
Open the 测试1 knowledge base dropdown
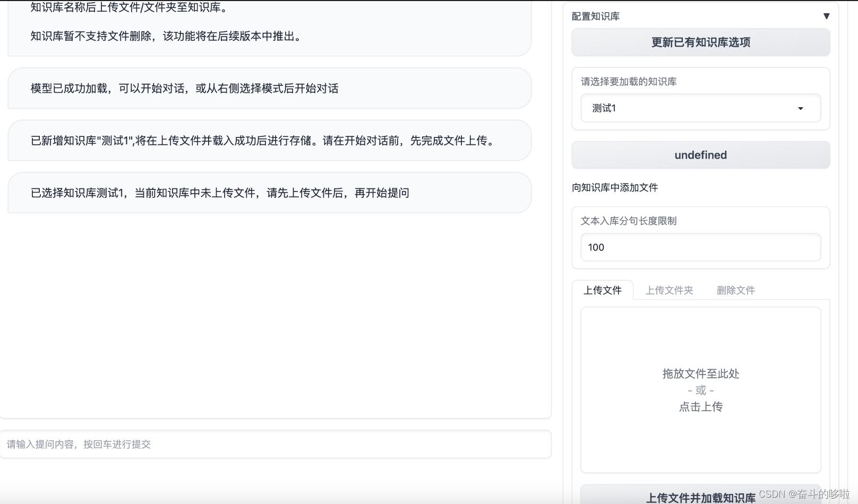tap(700, 108)
